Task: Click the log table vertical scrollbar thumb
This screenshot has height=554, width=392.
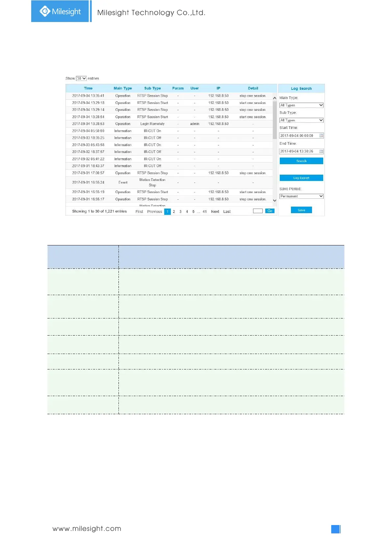Action: (274, 120)
